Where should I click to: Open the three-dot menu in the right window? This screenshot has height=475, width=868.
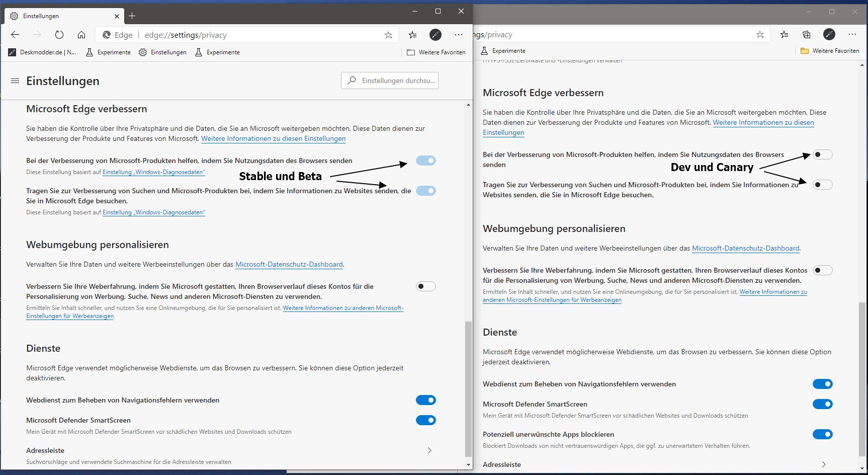(852, 34)
